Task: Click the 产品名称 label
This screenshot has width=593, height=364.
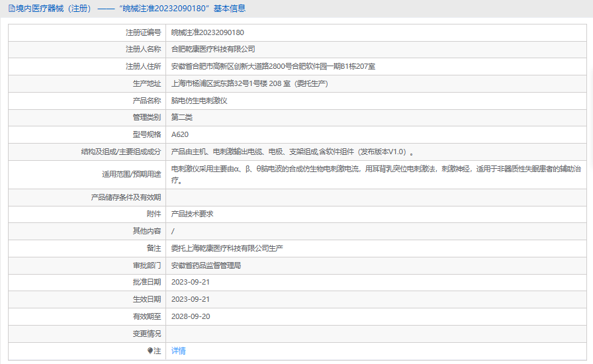Action: [147, 101]
